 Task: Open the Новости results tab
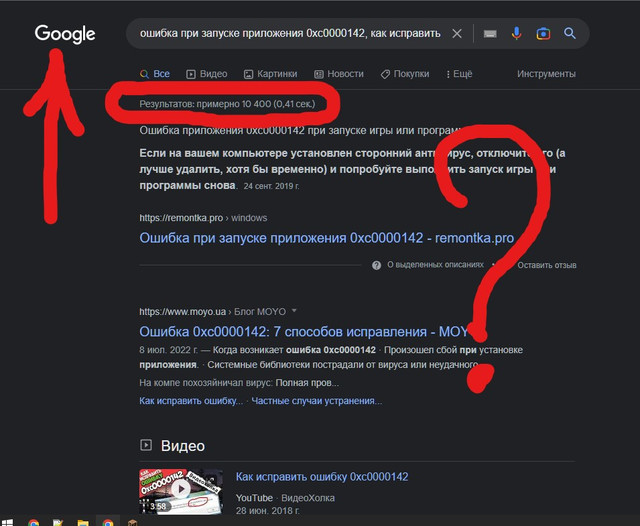point(338,74)
